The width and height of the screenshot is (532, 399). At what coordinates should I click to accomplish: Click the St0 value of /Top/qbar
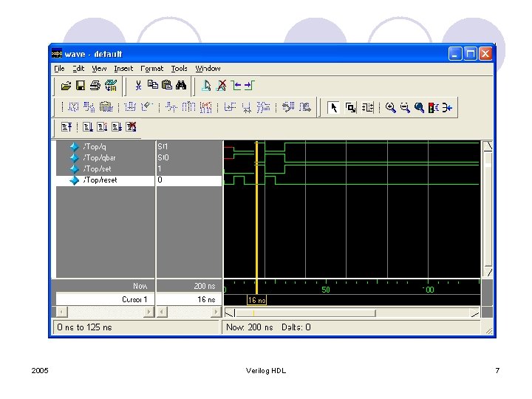[x=163, y=158]
